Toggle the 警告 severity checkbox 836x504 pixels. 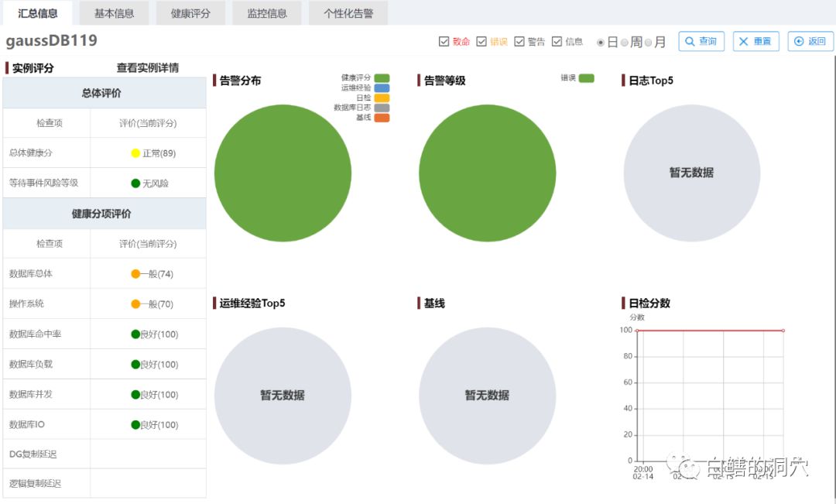[x=519, y=42]
